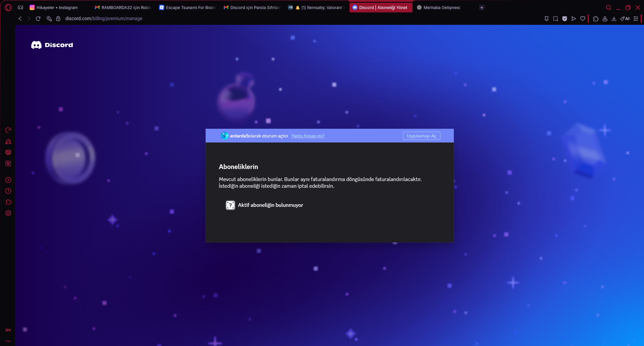Open the send arrow icon in address bar
Image resolution: width=644 pixels, height=346 pixels.
click(574, 19)
